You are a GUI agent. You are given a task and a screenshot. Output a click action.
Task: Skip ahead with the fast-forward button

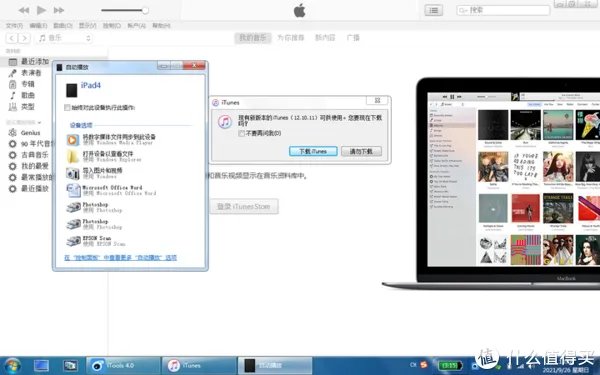point(59,10)
